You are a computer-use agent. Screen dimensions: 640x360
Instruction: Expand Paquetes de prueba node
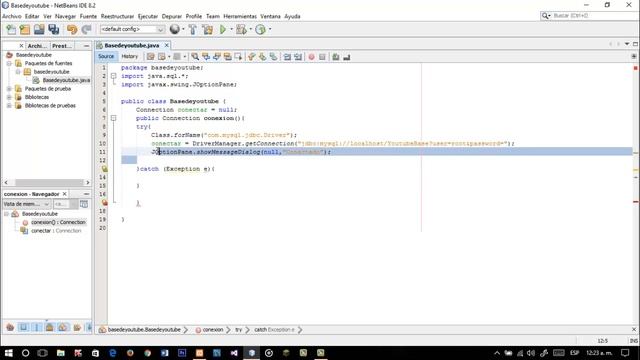click(x=9, y=89)
